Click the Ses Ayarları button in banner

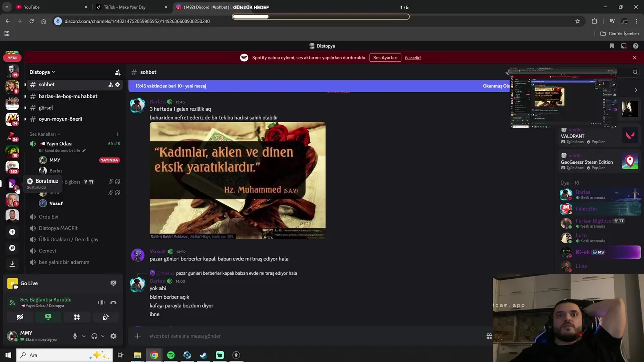point(385,58)
